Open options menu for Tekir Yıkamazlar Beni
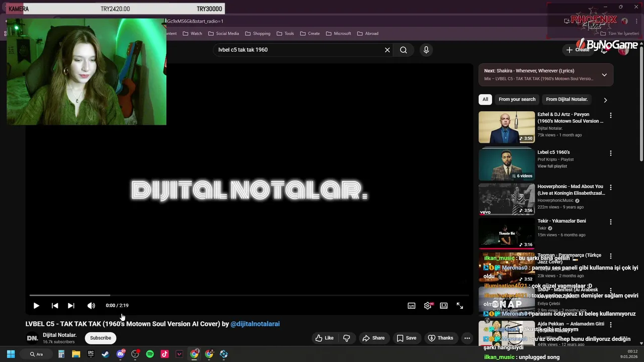 tap(611, 222)
